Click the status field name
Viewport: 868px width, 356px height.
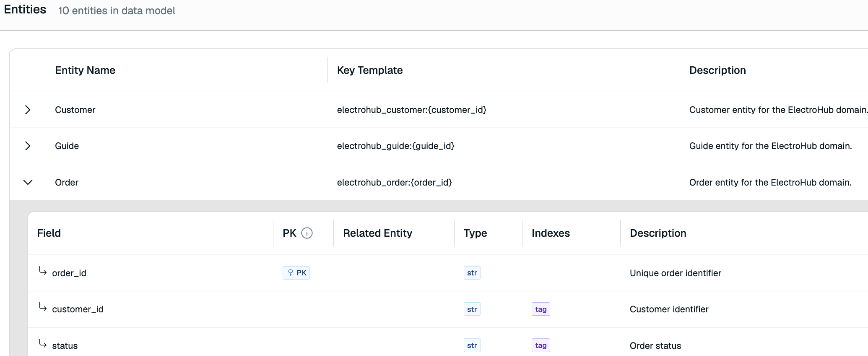pos(65,346)
